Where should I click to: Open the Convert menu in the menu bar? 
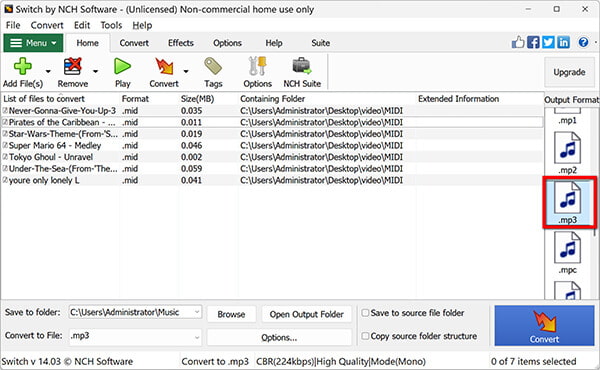point(47,25)
